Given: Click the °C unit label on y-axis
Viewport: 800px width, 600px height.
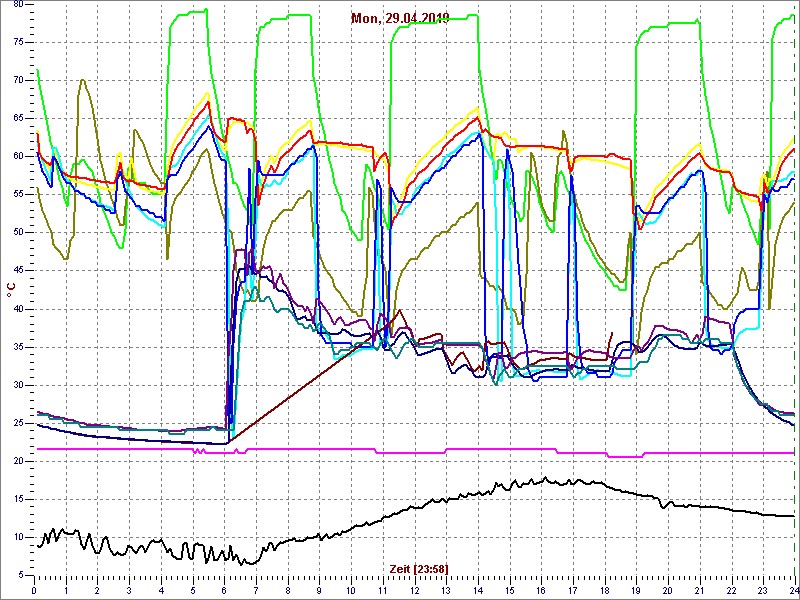Looking at the screenshot, I should point(11,289).
